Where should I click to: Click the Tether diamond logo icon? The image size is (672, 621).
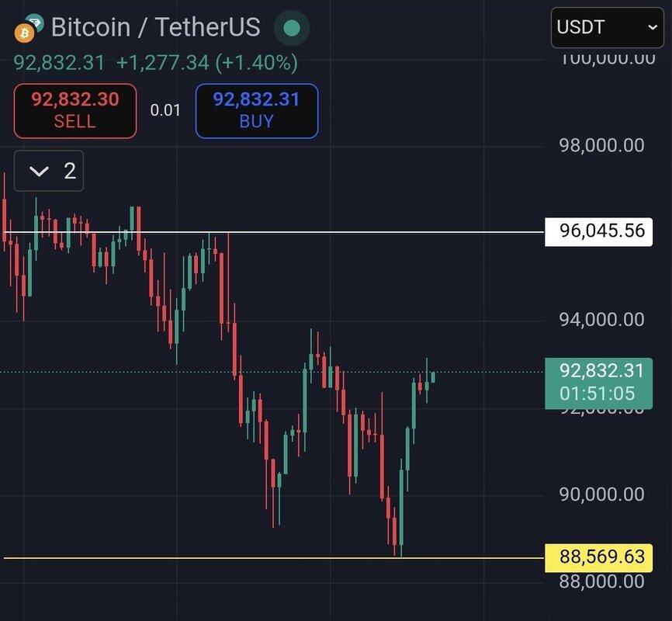(35, 23)
